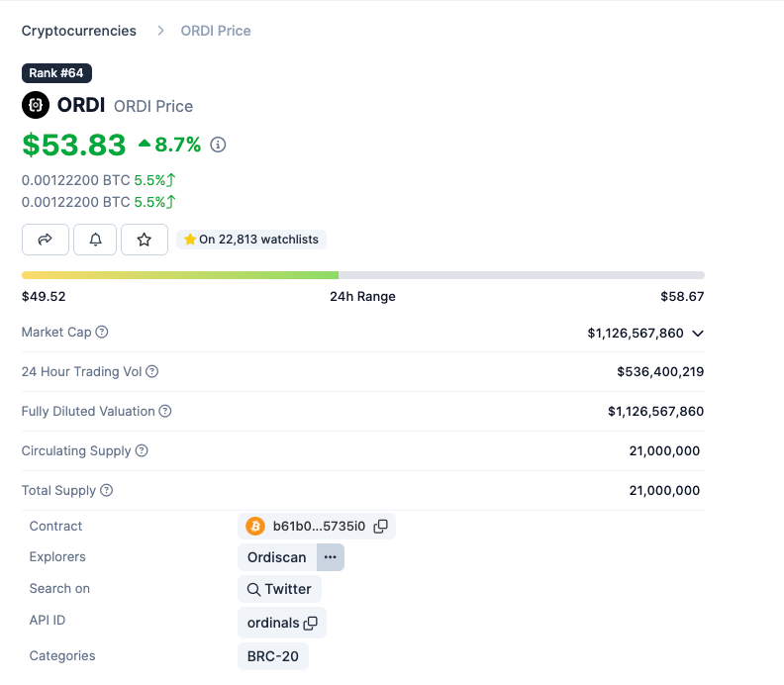Image resolution: width=784 pixels, height=685 pixels.
Task: Open the Market Cap help icon
Action: pyautogui.click(x=102, y=332)
